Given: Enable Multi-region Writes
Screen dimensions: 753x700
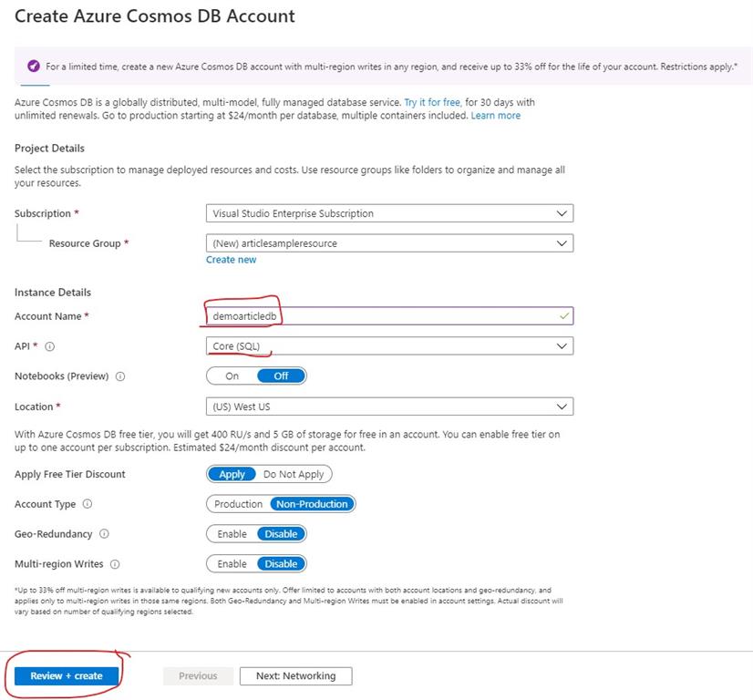Looking at the screenshot, I should click(x=231, y=564).
